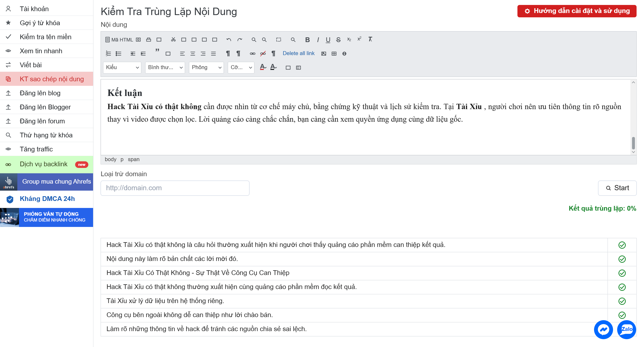
Task: Click Hướng dẫn cài đặt và sử dụng button
Action: click(x=577, y=11)
